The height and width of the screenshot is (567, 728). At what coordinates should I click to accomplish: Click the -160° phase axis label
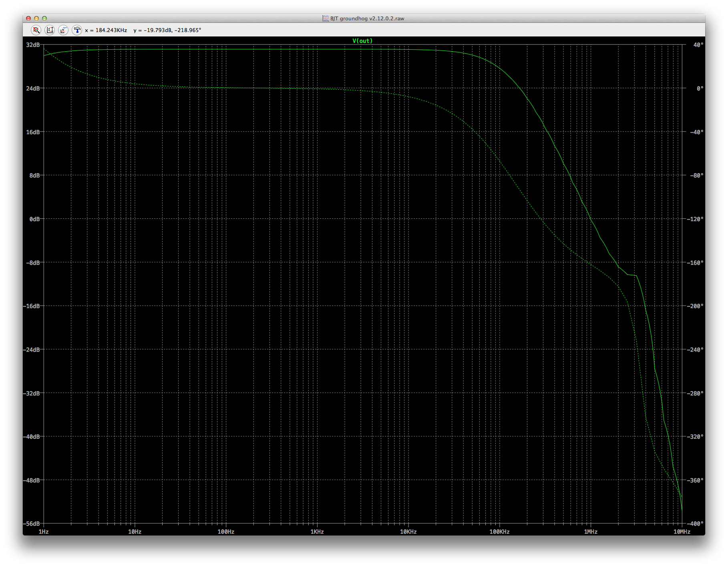[x=696, y=263]
